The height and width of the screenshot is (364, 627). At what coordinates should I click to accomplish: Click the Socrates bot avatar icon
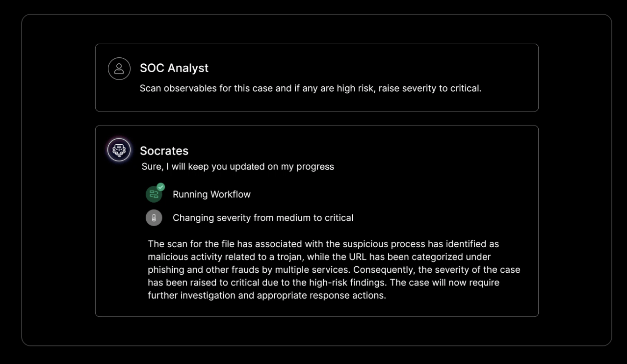pyautogui.click(x=119, y=150)
